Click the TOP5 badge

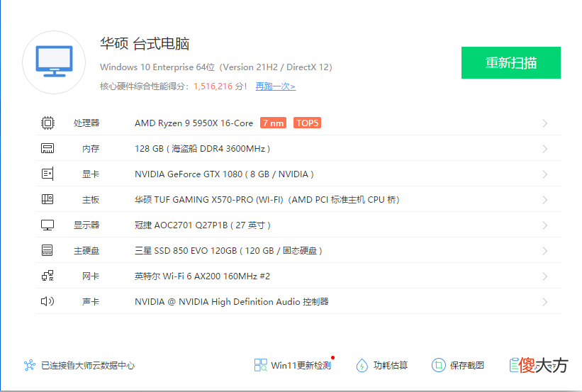click(308, 123)
